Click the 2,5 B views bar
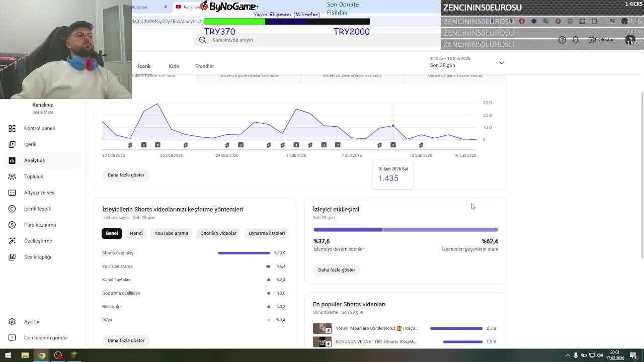644x362 pixels. pos(456,328)
